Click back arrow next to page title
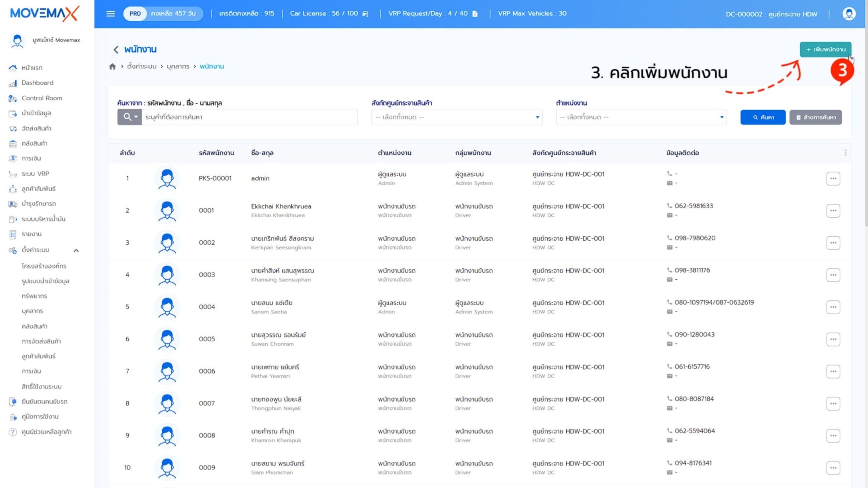Image resolution: width=868 pixels, height=488 pixels. 116,50
